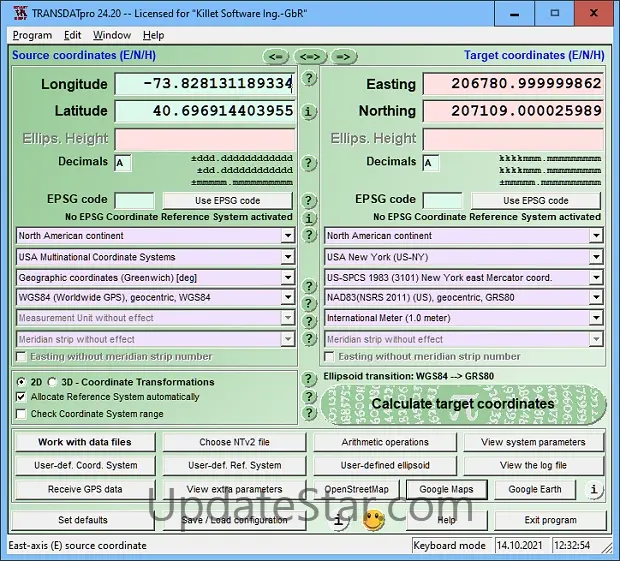Image resolution: width=620 pixels, height=561 pixels.
Task: Open USA Multinational Coordinate Systems dropdown
Action: click(288, 257)
